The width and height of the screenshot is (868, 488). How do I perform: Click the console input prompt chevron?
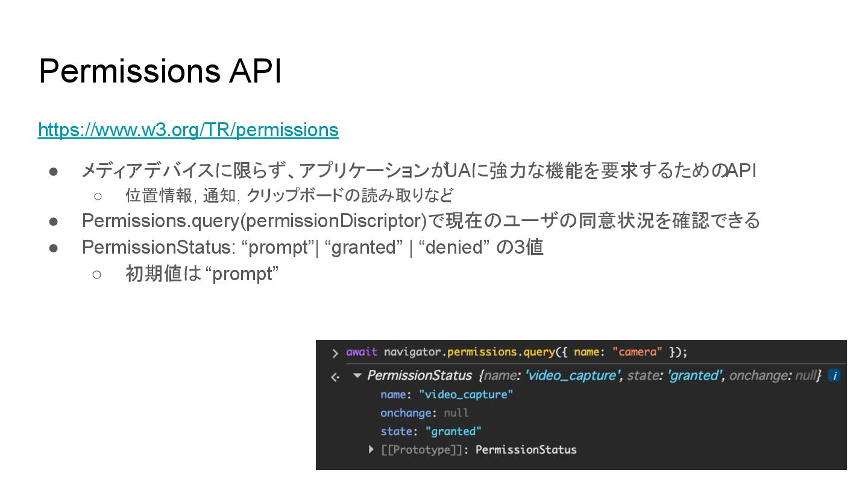[x=335, y=353]
